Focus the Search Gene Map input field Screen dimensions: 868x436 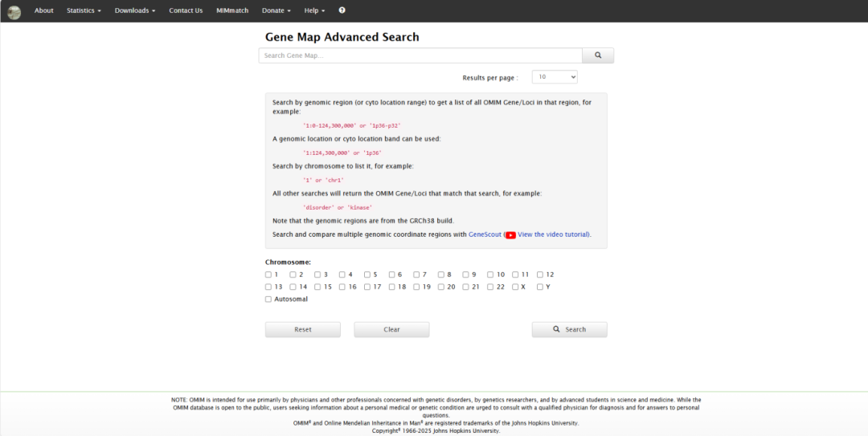420,55
